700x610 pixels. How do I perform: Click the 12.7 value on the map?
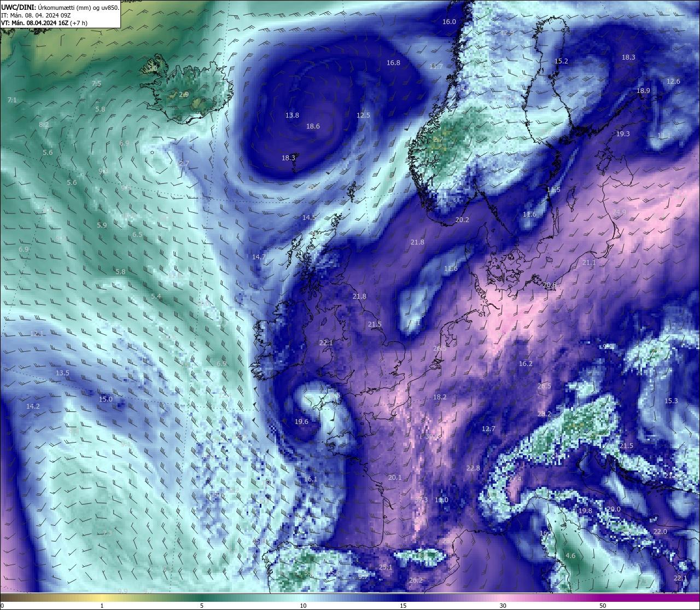click(488, 429)
